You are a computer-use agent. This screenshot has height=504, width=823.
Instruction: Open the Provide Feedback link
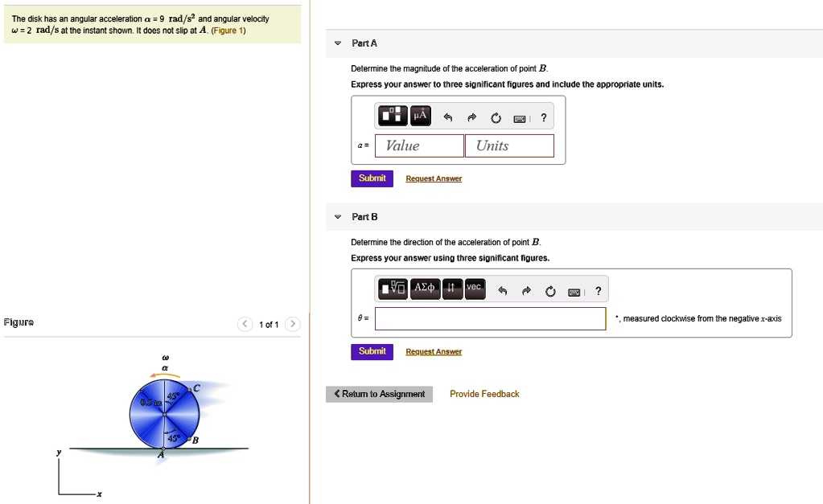[x=484, y=394]
